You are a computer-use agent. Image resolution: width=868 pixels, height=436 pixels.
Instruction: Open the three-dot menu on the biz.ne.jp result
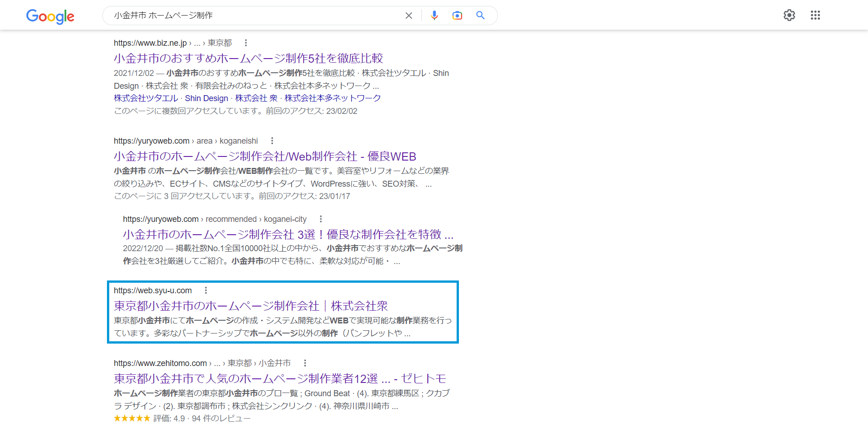[246, 43]
